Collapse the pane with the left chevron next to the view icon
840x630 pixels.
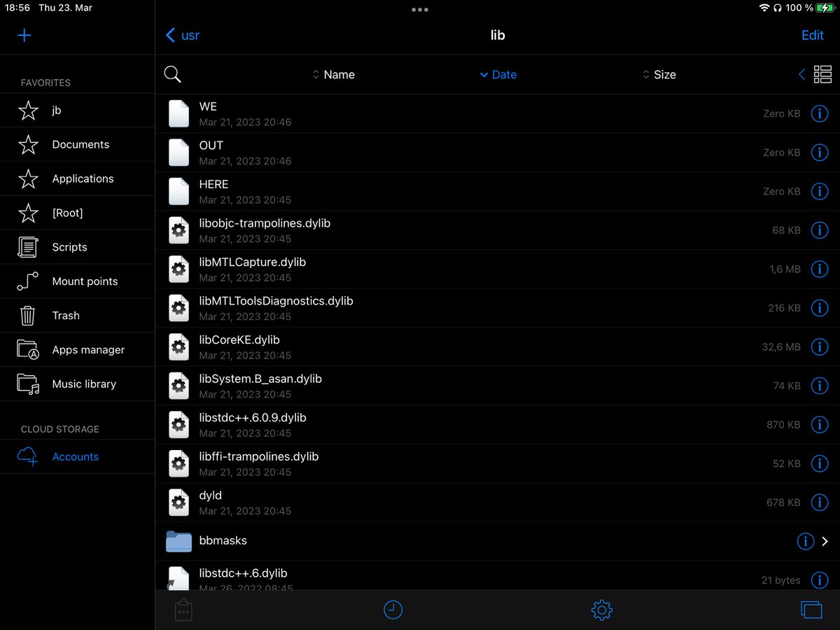[801, 74]
